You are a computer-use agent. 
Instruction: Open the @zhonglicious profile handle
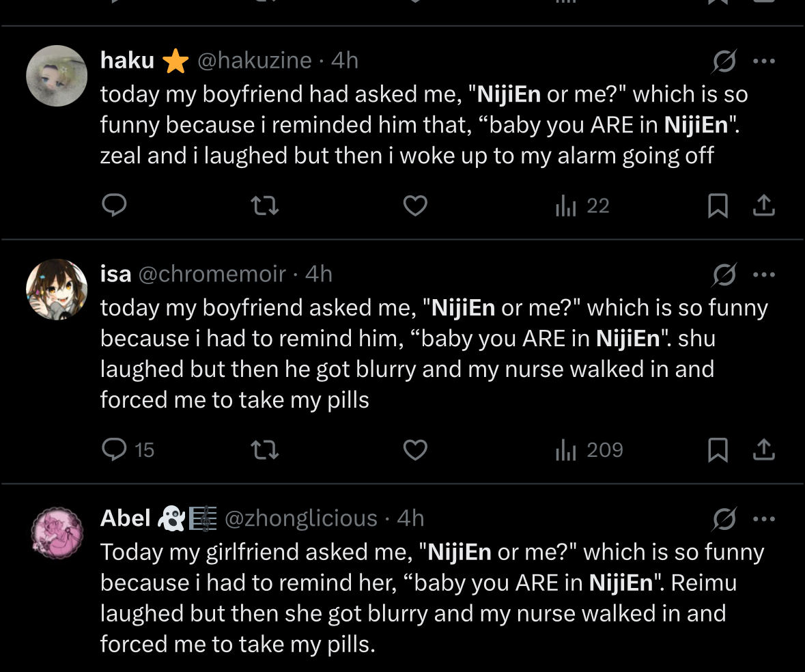tap(301, 519)
